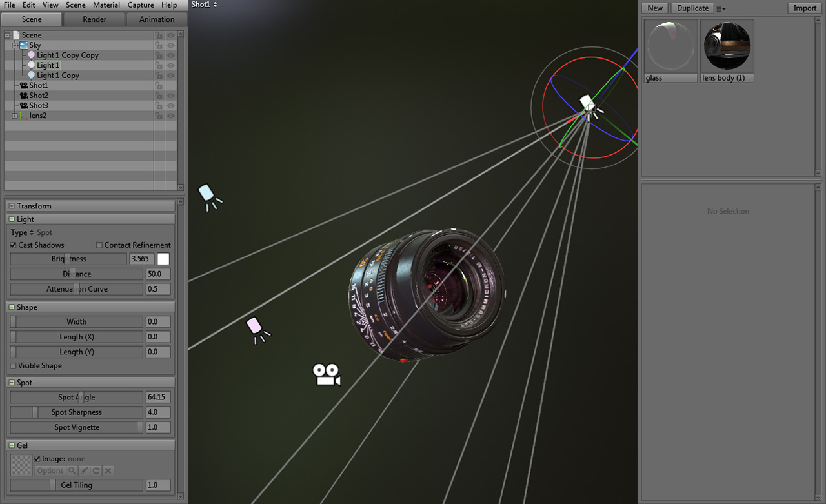Click the Duplicate material button
This screenshot has height=504, width=826.
pos(692,8)
